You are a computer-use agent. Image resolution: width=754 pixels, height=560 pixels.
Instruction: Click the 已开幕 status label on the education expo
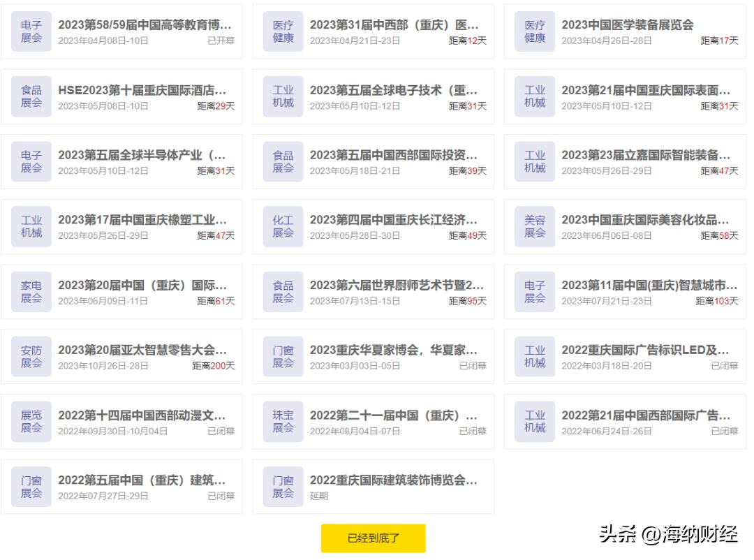[x=225, y=41]
